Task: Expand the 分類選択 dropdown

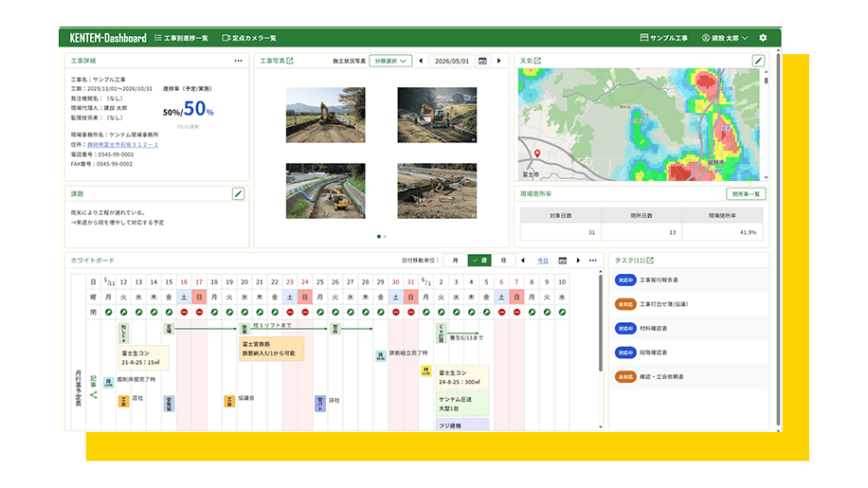Action: click(390, 61)
